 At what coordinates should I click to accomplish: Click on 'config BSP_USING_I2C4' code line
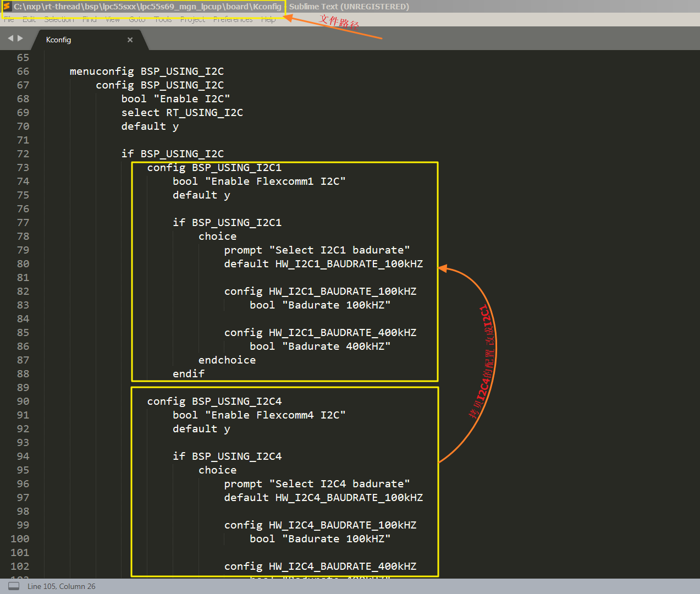click(214, 402)
